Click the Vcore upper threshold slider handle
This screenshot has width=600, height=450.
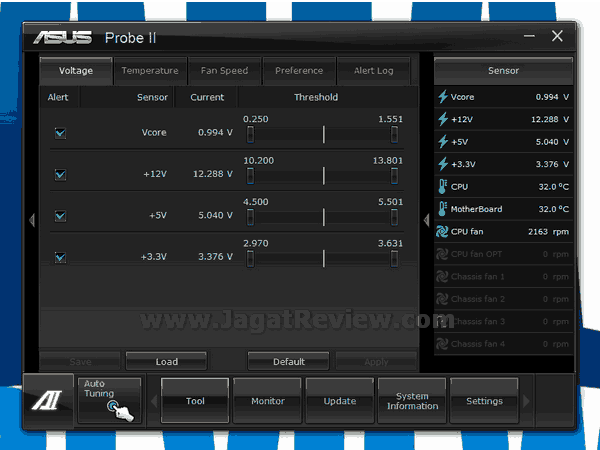click(x=395, y=134)
